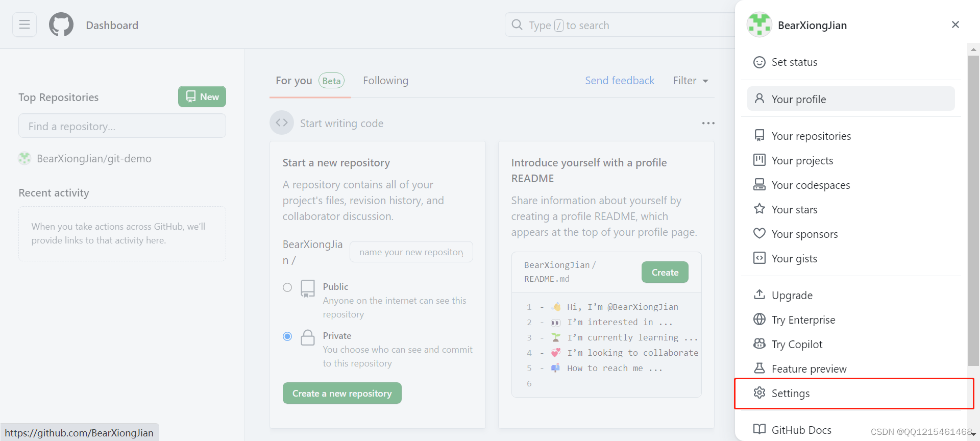Click the Private repository lock icon

(x=308, y=337)
